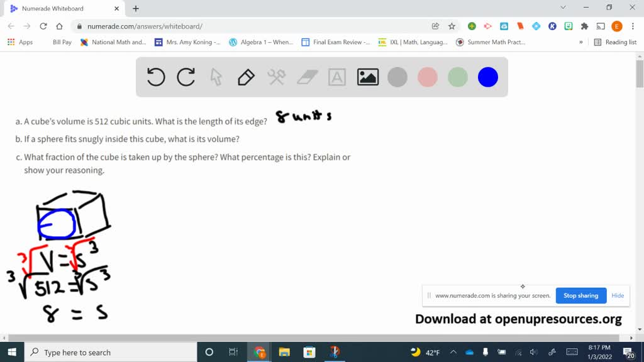Select the Eraser tool
The height and width of the screenshot is (362, 644).
(306, 77)
